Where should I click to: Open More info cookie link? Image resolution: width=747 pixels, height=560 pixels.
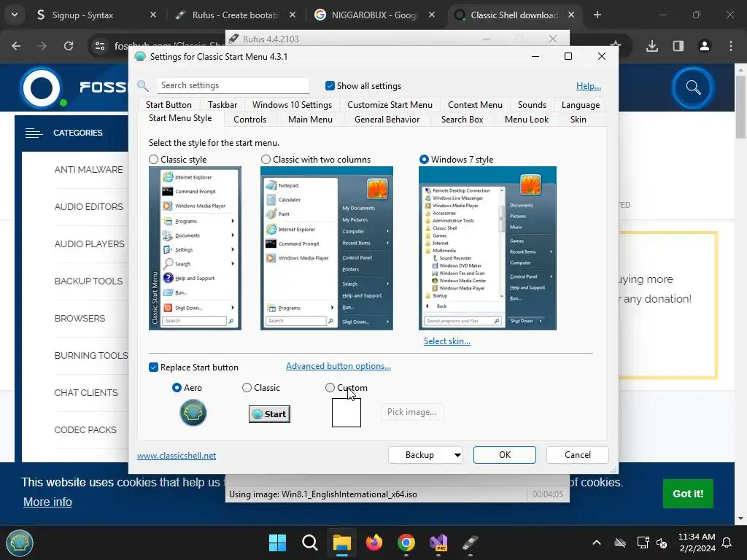(x=47, y=502)
